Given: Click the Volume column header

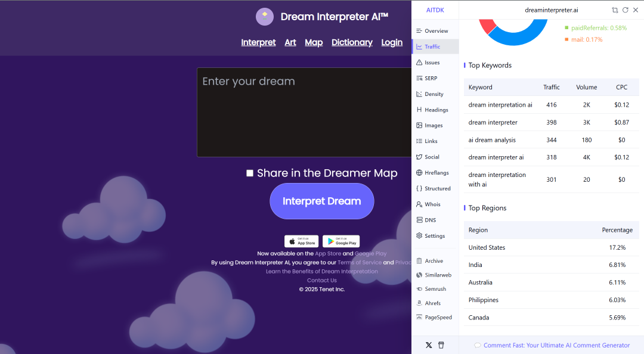Looking at the screenshot, I should click(587, 87).
